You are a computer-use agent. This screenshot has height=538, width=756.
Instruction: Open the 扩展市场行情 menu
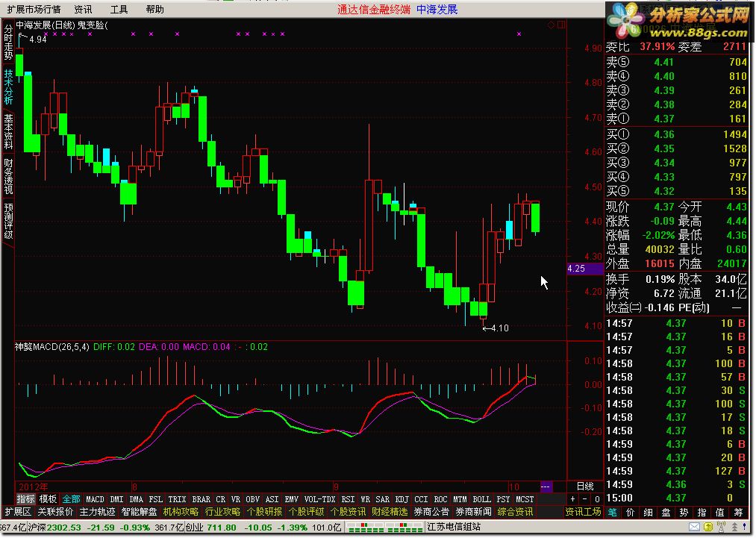tap(34, 9)
